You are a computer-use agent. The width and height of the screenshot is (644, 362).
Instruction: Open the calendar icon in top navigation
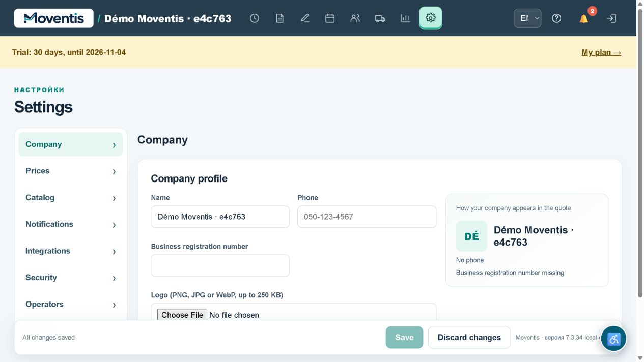[330, 18]
